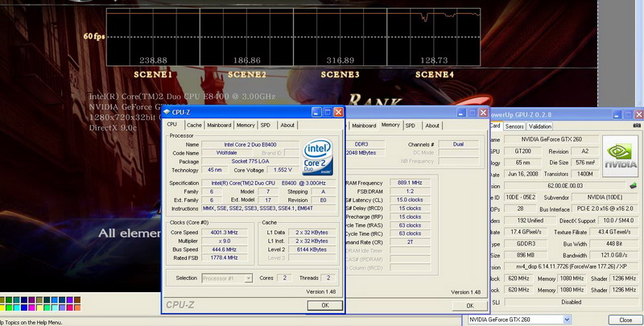Click the NVIDIA logo in GPU-Z
The width and height of the screenshot is (644, 326).
click(x=620, y=157)
